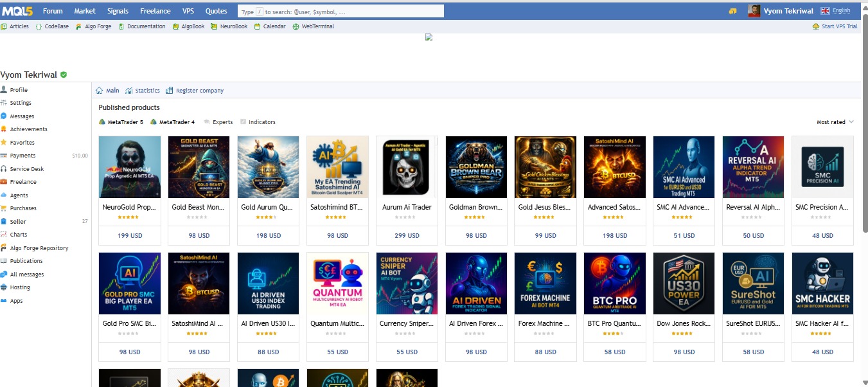Screen dimensions: 868x387
Task: Open Aurum Ai Trader product title
Action: point(407,207)
